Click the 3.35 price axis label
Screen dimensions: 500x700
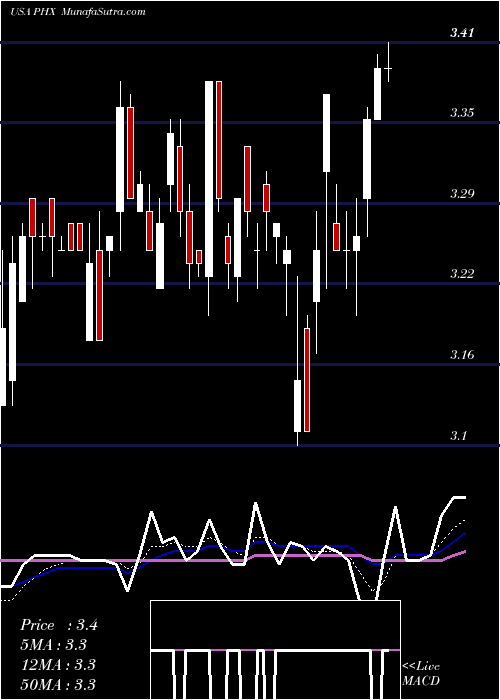point(462,112)
